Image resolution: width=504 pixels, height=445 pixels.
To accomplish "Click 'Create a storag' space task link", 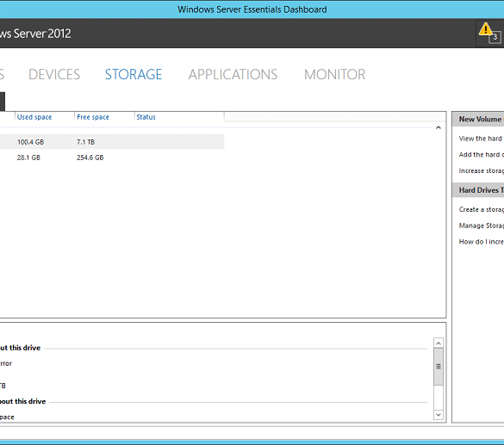I will [482, 209].
